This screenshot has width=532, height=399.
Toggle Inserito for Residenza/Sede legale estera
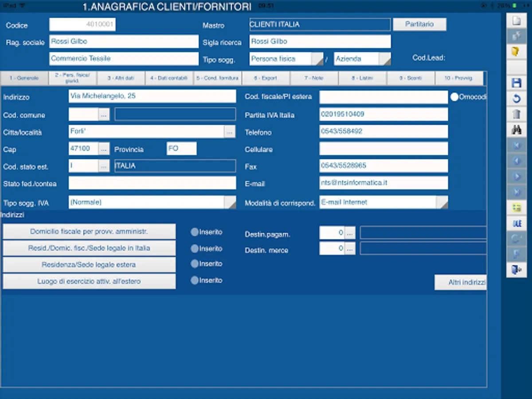point(194,264)
